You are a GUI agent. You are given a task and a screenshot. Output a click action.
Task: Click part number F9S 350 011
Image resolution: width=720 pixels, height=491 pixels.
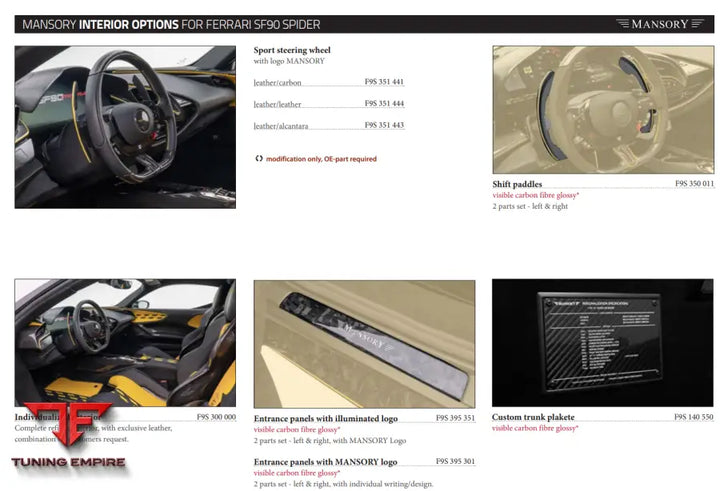tap(694, 184)
